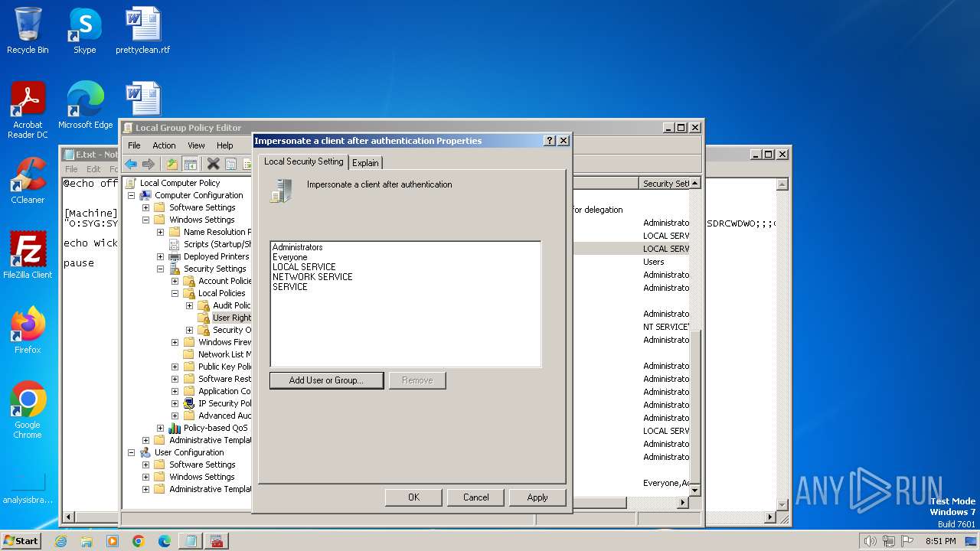Image resolution: width=980 pixels, height=551 pixels.
Task: Open Microsoft Edge desktop shortcut
Action: pos(85,106)
